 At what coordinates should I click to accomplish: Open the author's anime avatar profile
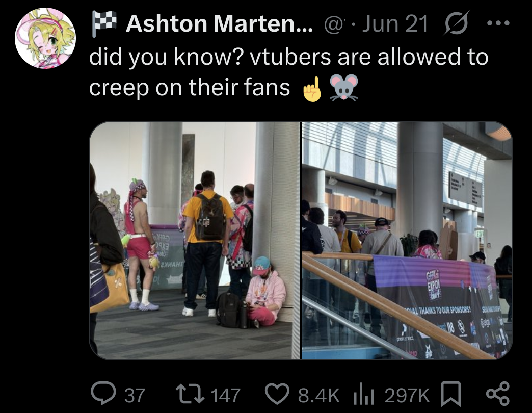tap(45, 38)
